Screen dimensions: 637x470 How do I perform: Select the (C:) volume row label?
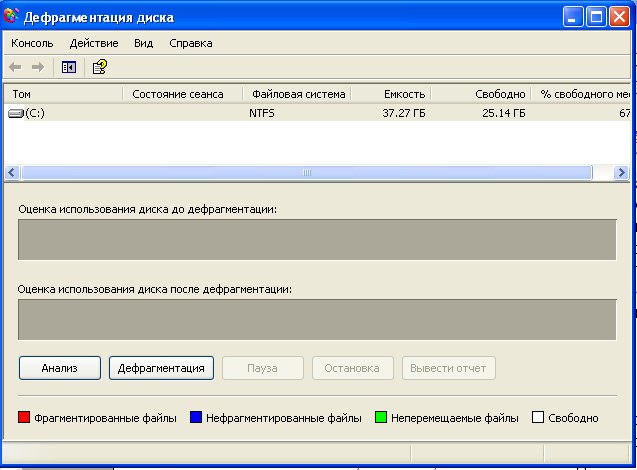(x=35, y=113)
